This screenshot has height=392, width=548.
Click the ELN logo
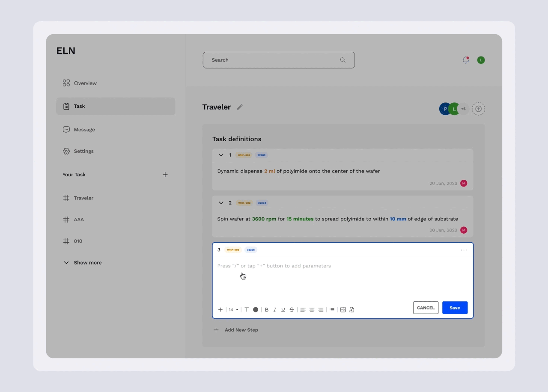tap(66, 50)
